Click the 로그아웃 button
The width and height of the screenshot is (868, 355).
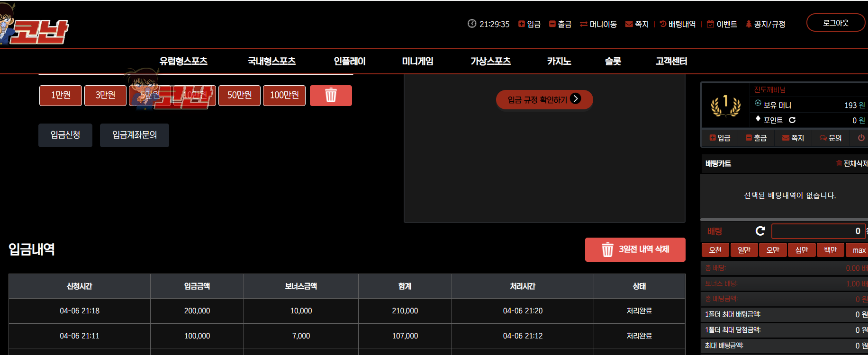(x=836, y=23)
